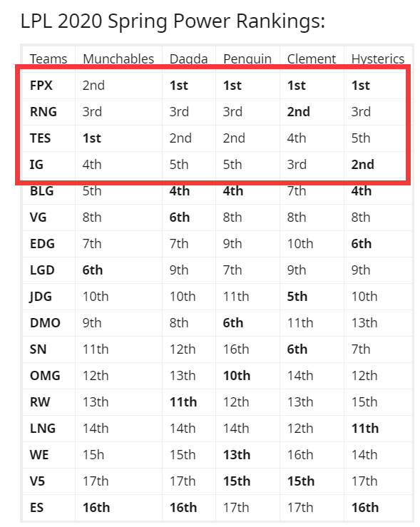Click OMG's bold 10th under Penguin
Viewport: 420px width, 527px height.
tap(237, 375)
